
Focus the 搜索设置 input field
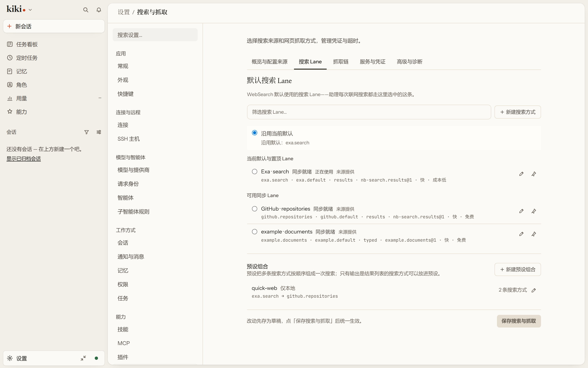point(155,35)
